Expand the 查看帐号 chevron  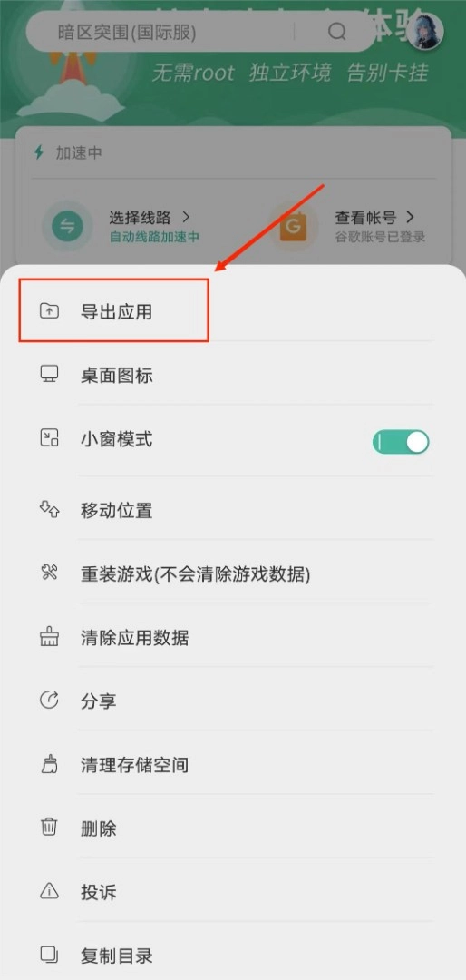411,217
